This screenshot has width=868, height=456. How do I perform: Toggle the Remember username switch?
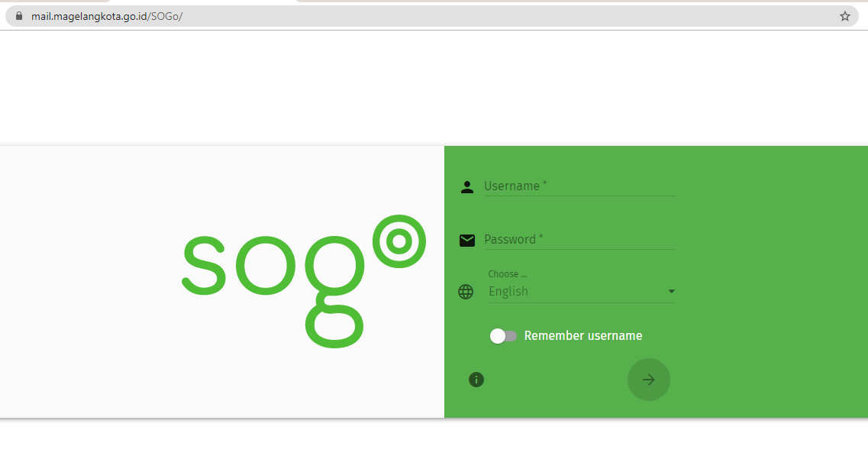[x=503, y=336]
